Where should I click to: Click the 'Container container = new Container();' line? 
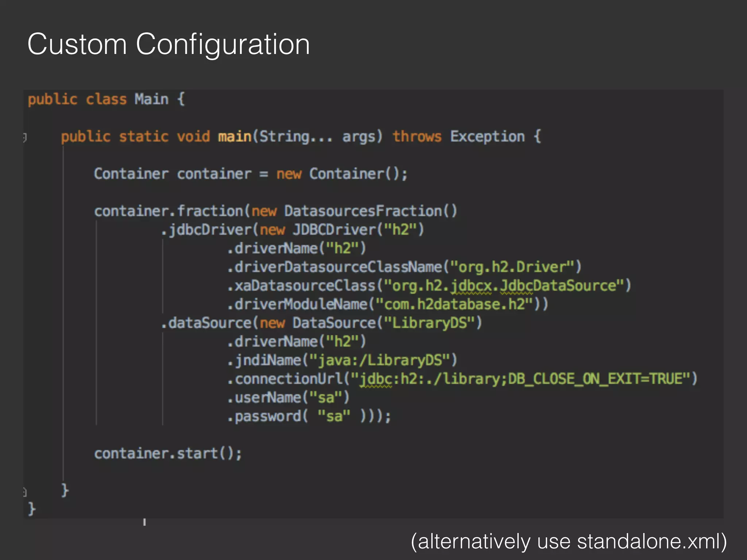(251, 174)
